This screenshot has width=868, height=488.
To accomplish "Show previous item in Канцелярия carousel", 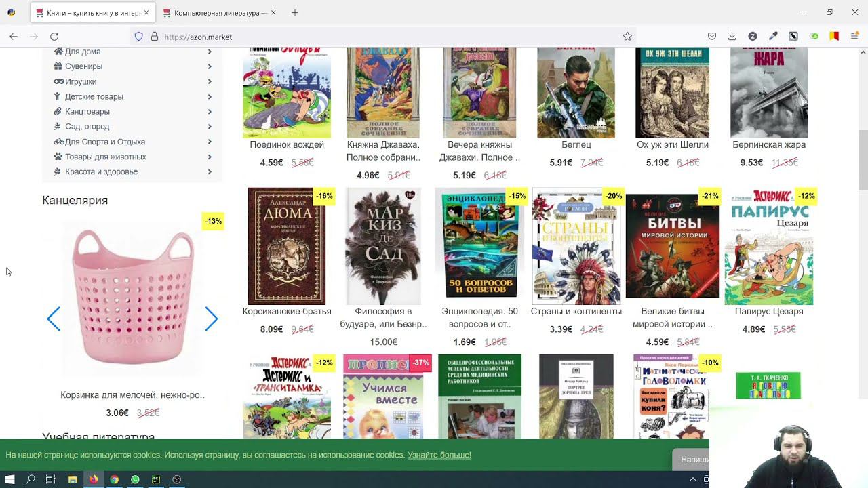I will coord(54,319).
